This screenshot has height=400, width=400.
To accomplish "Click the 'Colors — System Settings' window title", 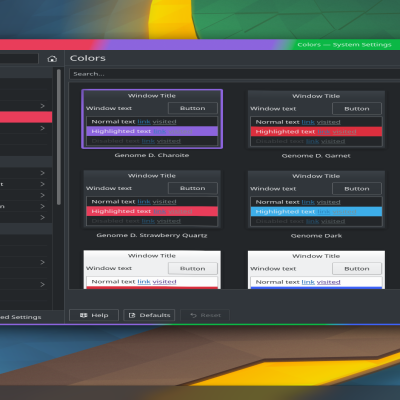I will coord(344,45).
